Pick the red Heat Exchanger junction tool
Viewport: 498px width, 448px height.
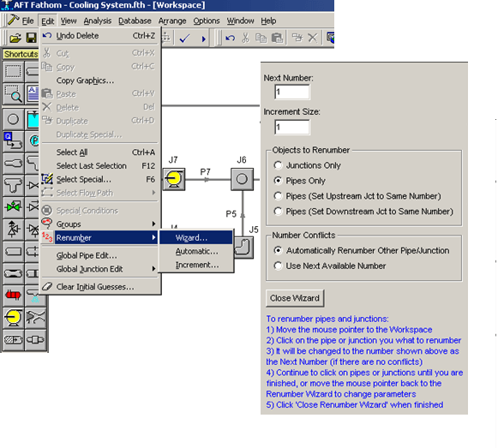pos(13,296)
